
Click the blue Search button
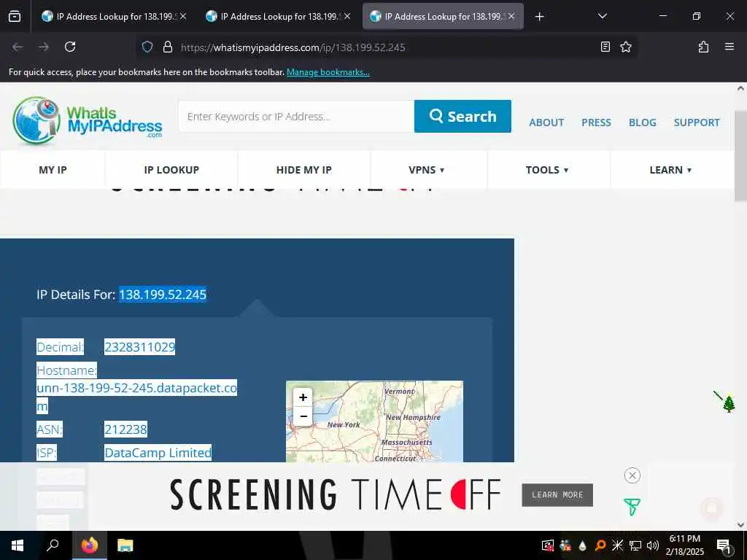pyautogui.click(x=462, y=116)
